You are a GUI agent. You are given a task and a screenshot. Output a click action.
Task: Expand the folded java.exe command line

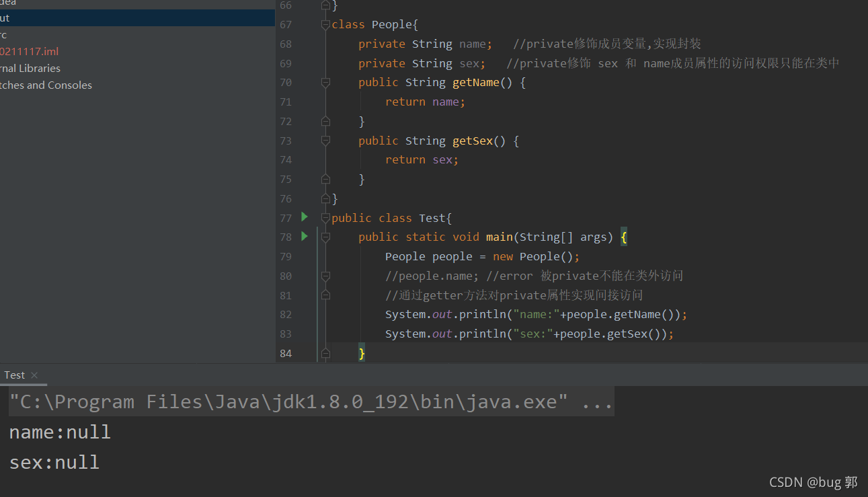[311, 402]
